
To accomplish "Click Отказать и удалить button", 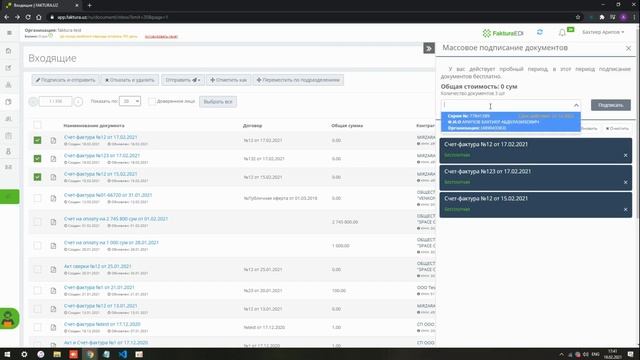I will [129, 80].
